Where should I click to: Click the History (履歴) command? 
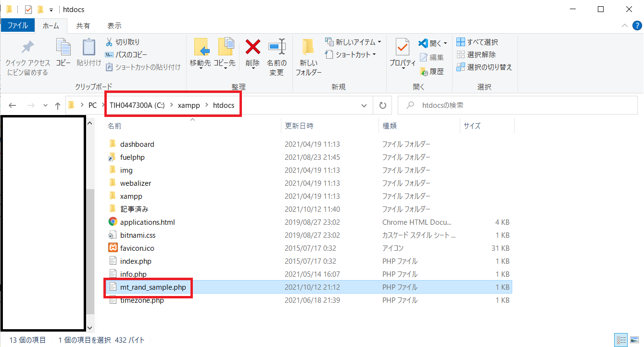[x=432, y=72]
